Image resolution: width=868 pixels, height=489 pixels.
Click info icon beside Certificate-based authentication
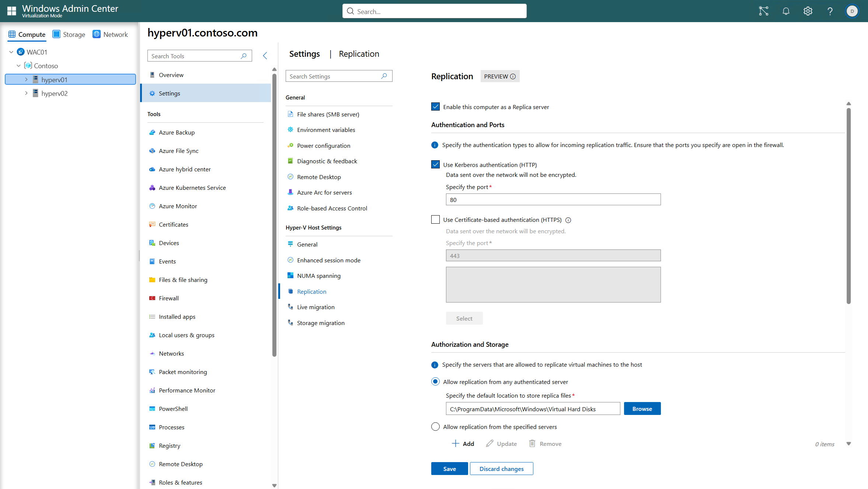point(568,220)
